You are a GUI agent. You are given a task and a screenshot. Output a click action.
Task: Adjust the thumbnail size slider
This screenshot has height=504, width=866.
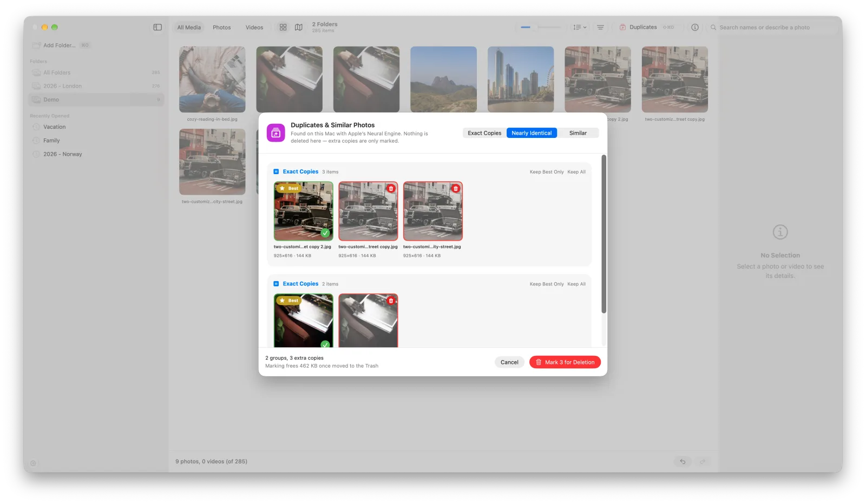click(541, 27)
